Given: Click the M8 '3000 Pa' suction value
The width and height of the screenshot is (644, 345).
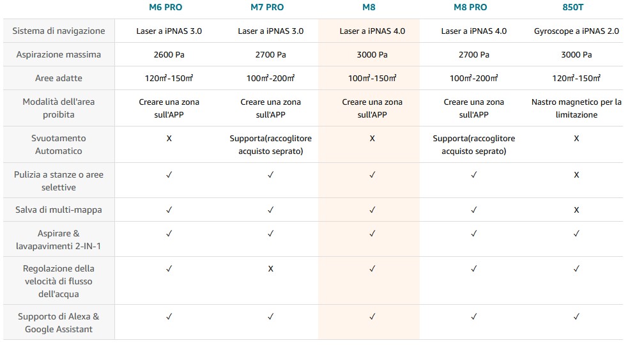Looking at the screenshot, I should tap(372, 55).
